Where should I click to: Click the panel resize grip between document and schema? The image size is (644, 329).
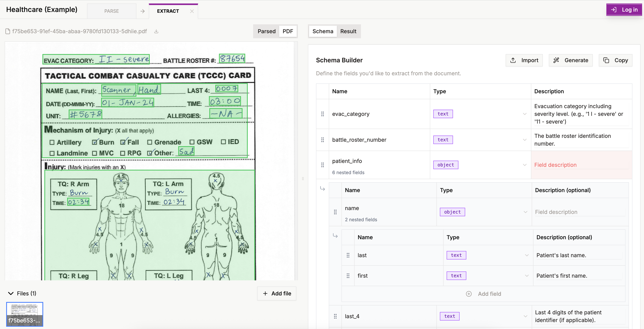[x=303, y=179]
